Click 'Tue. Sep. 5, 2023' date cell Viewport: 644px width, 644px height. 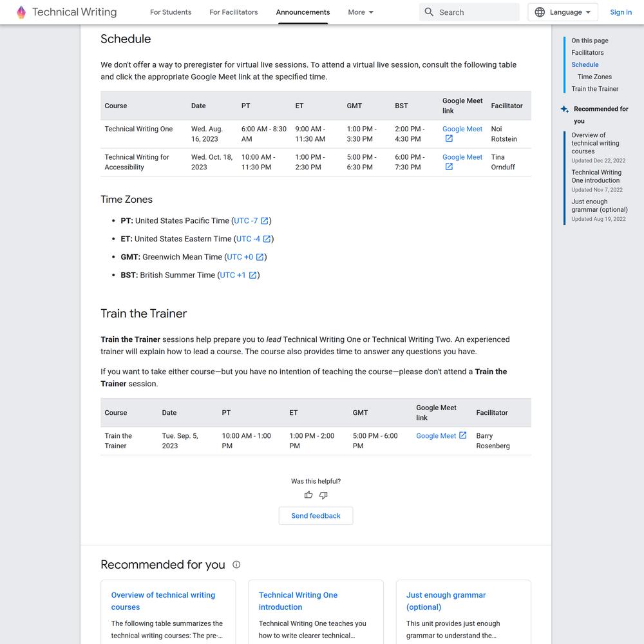coord(180,440)
